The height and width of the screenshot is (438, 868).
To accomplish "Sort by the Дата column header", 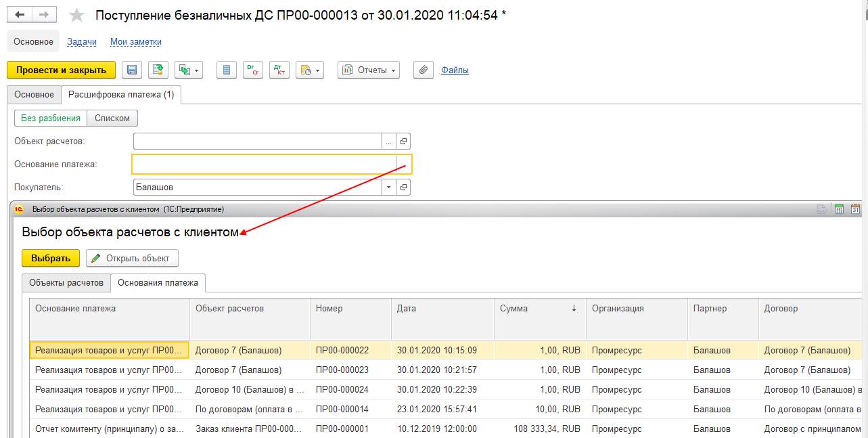I will pyautogui.click(x=442, y=318).
